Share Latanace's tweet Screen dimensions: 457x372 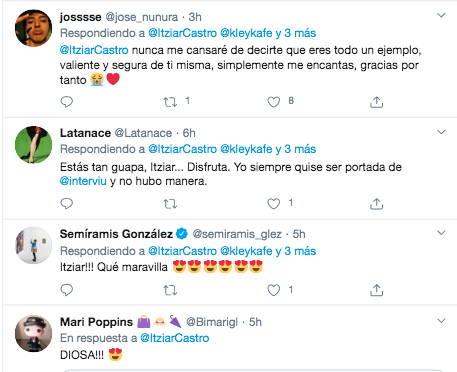click(376, 203)
